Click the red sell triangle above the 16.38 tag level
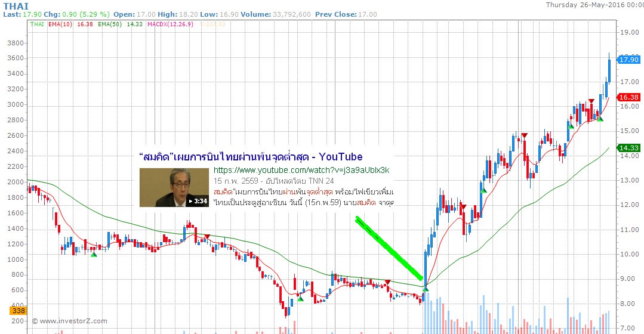The width and height of the screenshot is (644, 334). pyautogui.click(x=591, y=101)
